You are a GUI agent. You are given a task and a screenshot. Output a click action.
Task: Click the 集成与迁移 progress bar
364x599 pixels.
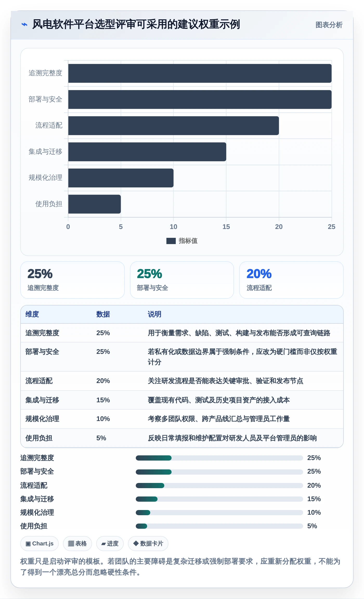coord(219,499)
